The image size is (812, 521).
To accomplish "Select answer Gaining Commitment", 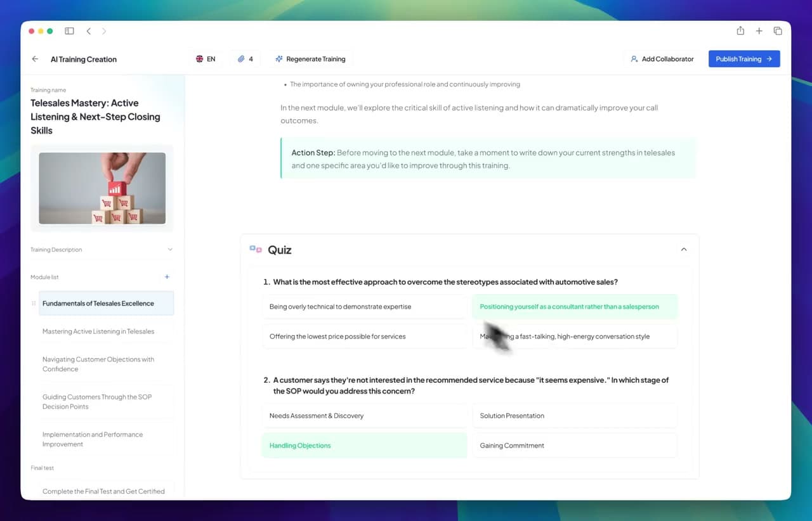I will coord(575,446).
